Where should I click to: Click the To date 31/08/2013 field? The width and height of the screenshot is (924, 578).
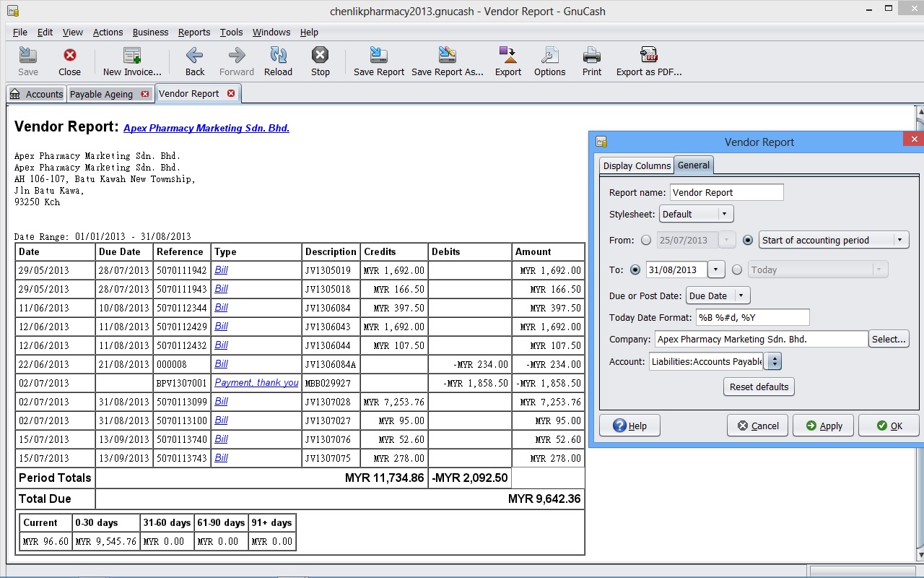click(676, 269)
